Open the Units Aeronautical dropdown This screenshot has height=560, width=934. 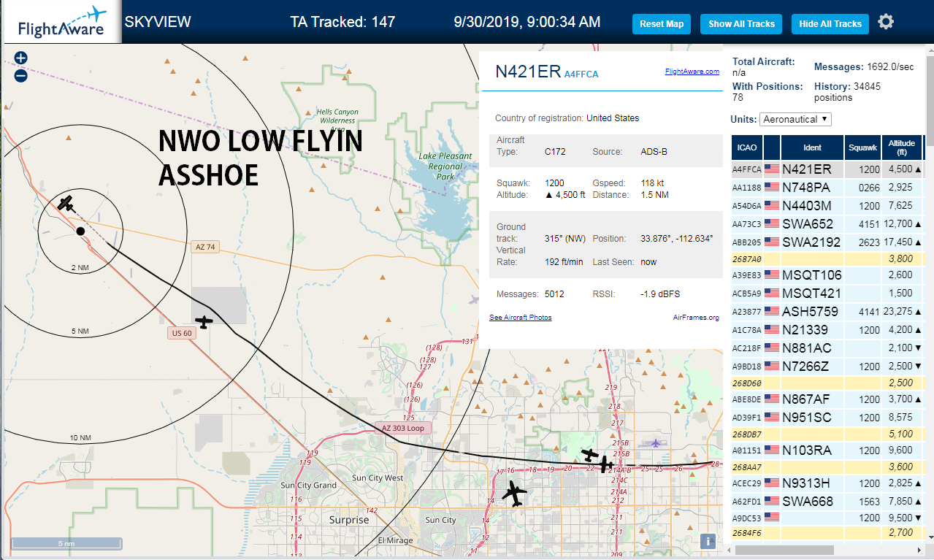(x=795, y=119)
